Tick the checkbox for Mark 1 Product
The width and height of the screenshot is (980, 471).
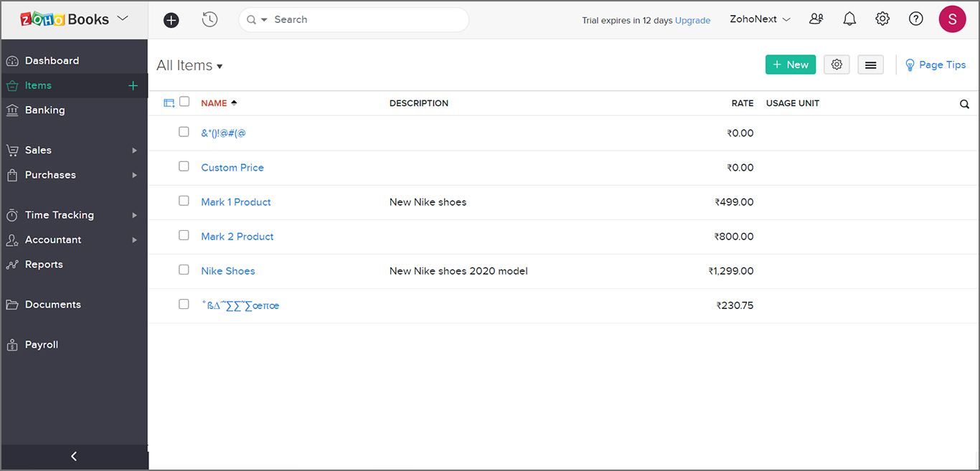(184, 201)
